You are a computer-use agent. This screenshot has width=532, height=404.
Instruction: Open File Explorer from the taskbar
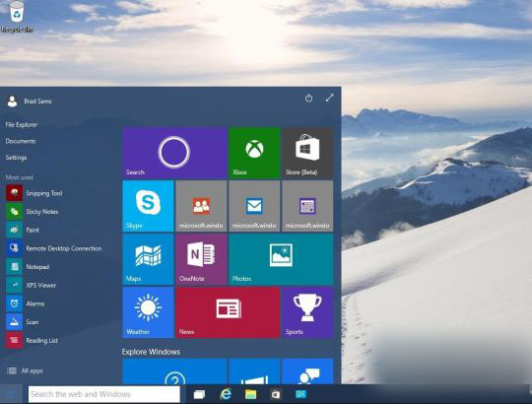coord(251,394)
